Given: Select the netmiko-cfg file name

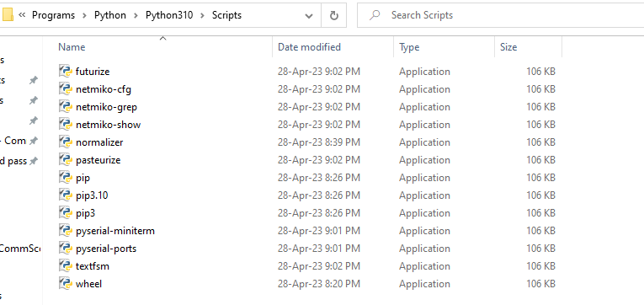Looking at the screenshot, I should click(x=104, y=89).
